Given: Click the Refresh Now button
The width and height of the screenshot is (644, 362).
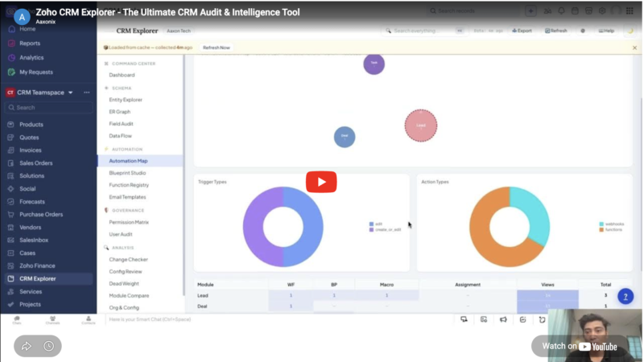Looking at the screenshot, I should tap(217, 47).
